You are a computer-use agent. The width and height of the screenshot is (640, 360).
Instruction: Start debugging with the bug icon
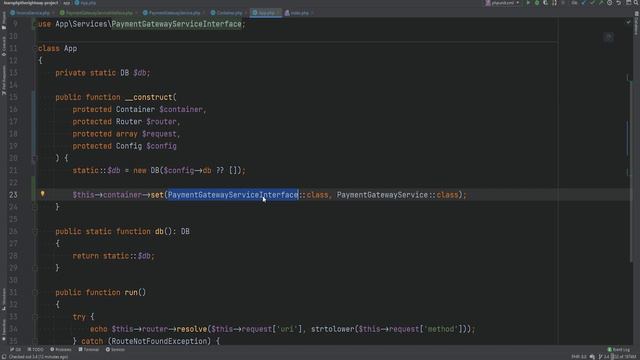pyautogui.click(x=537, y=3)
